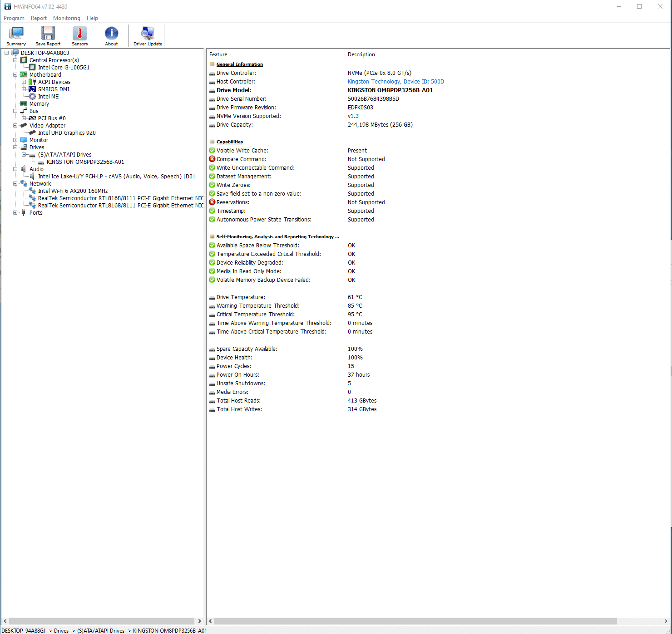
Task: Select the DESKTOP-94A88GJ computer icon
Action: 15,53
